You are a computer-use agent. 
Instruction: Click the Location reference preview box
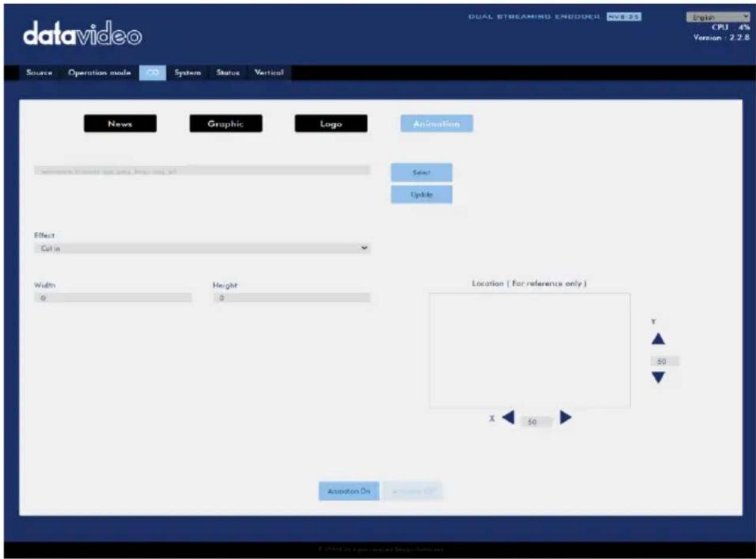(530, 350)
